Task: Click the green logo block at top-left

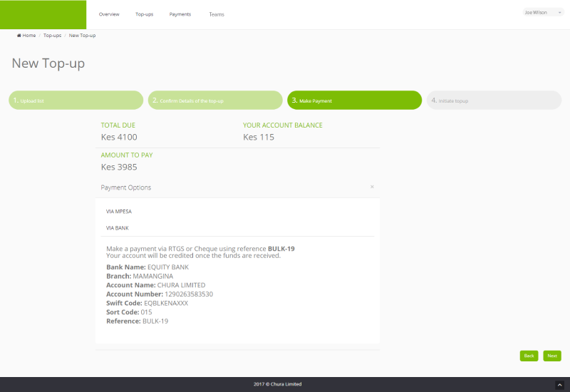Action: coord(43,15)
